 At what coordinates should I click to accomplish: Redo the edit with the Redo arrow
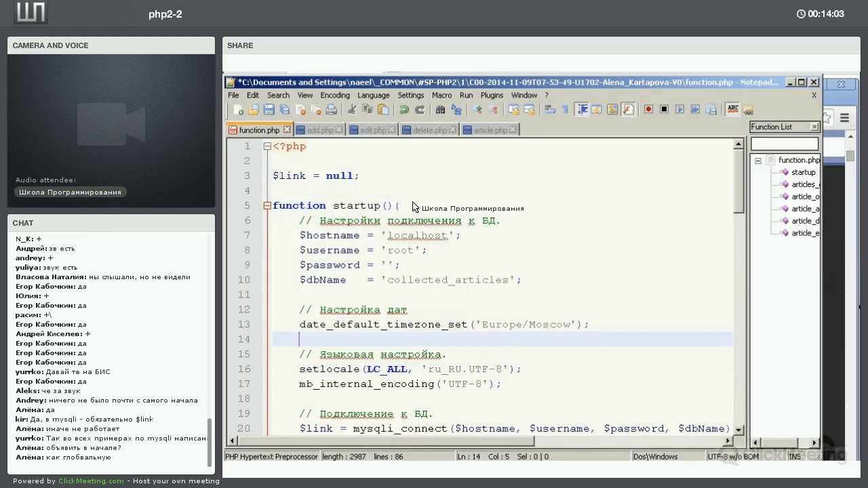[419, 110]
